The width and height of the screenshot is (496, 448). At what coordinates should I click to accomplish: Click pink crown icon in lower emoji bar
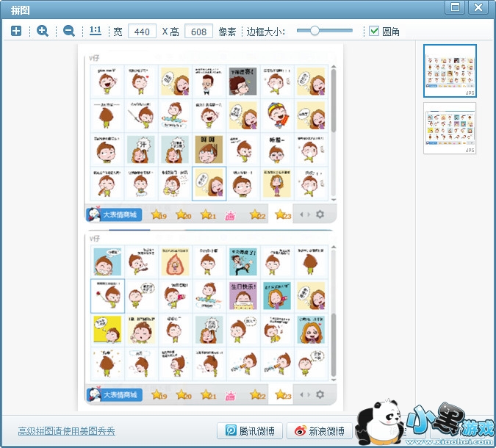[x=230, y=396]
